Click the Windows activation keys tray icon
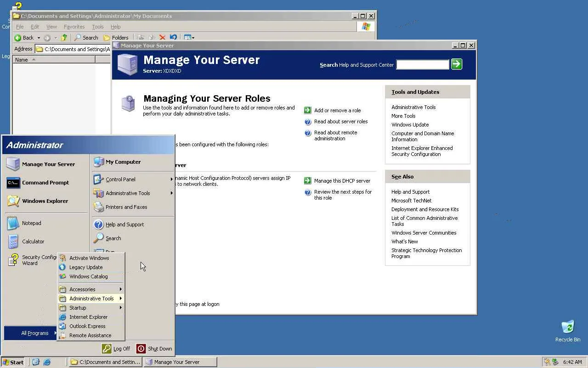 547,362
